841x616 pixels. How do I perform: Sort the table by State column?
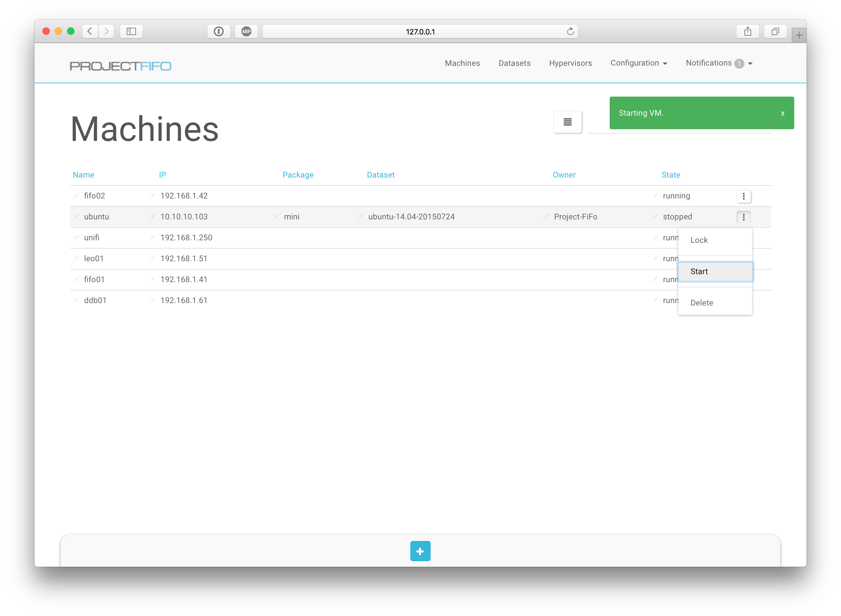[x=670, y=175]
